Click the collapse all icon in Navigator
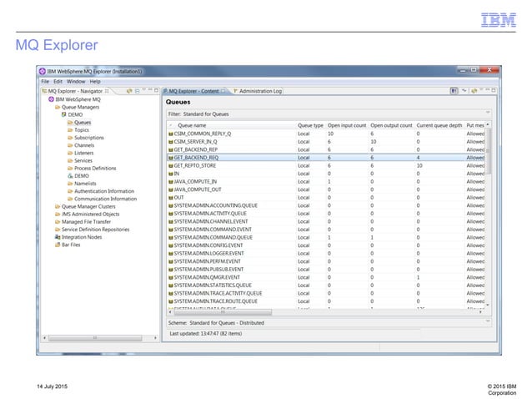Viewport: 532px width, 399px height. [x=138, y=91]
